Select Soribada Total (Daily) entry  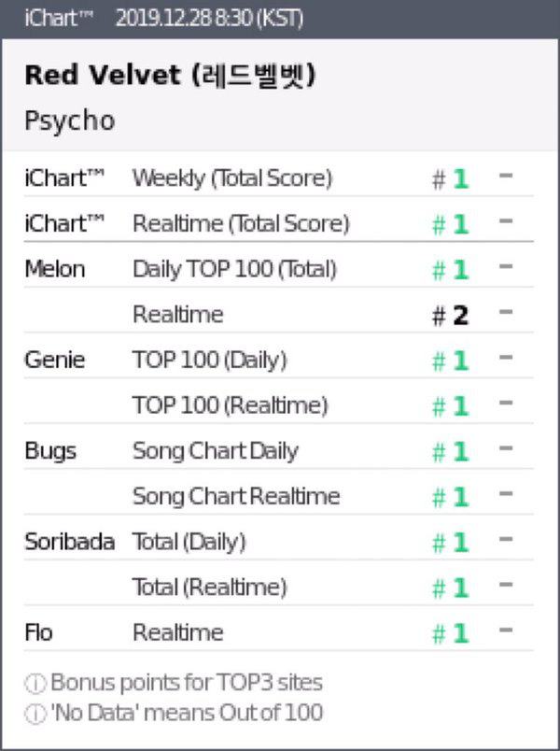point(278,542)
